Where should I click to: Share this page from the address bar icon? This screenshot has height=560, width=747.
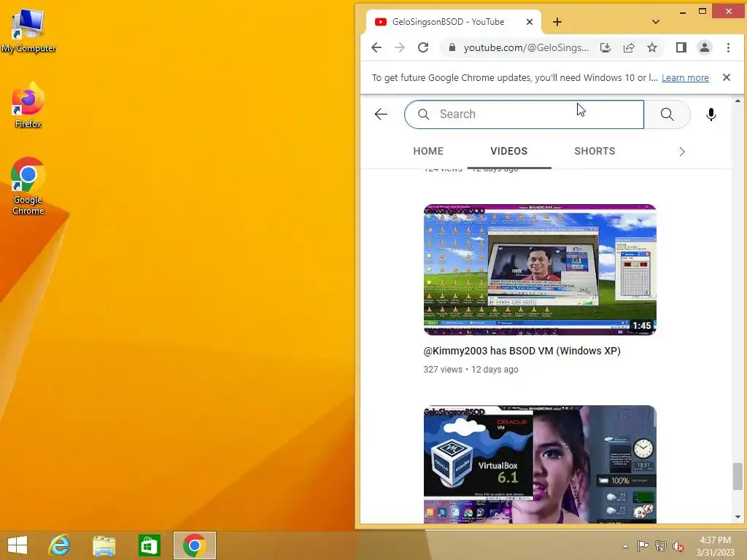[629, 47]
